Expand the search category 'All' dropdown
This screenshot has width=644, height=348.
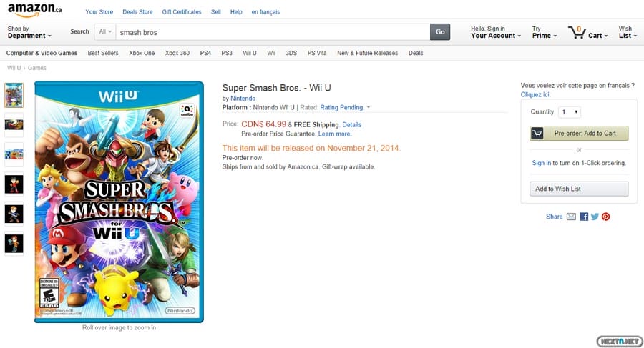(105, 32)
